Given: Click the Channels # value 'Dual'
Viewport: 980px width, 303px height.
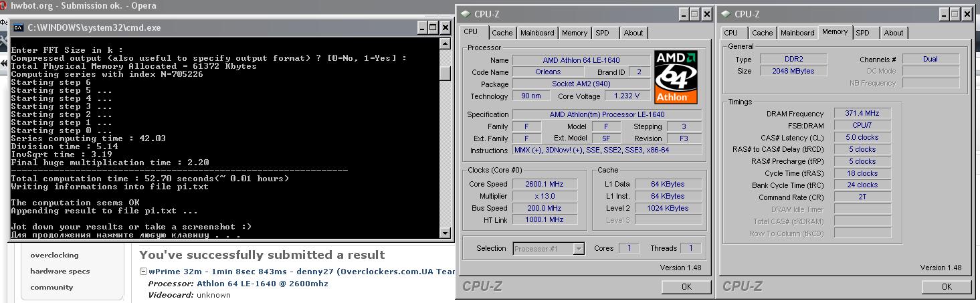Looking at the screenshot, I should point(930,60).
